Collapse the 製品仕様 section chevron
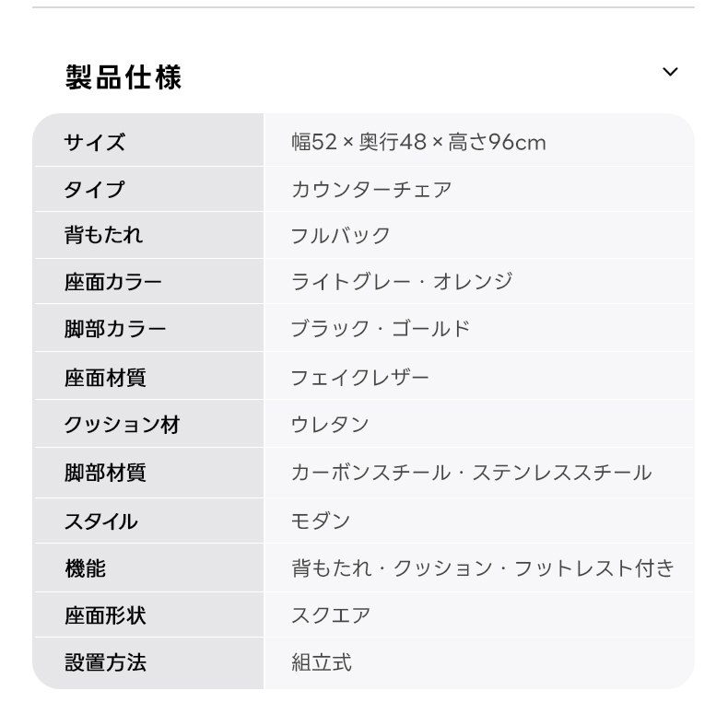The width and height of the screenshot is (728, 714). pos(670,72)
